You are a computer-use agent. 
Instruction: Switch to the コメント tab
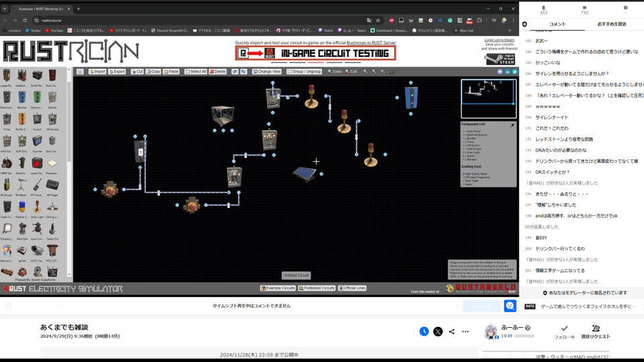(557, 24)
